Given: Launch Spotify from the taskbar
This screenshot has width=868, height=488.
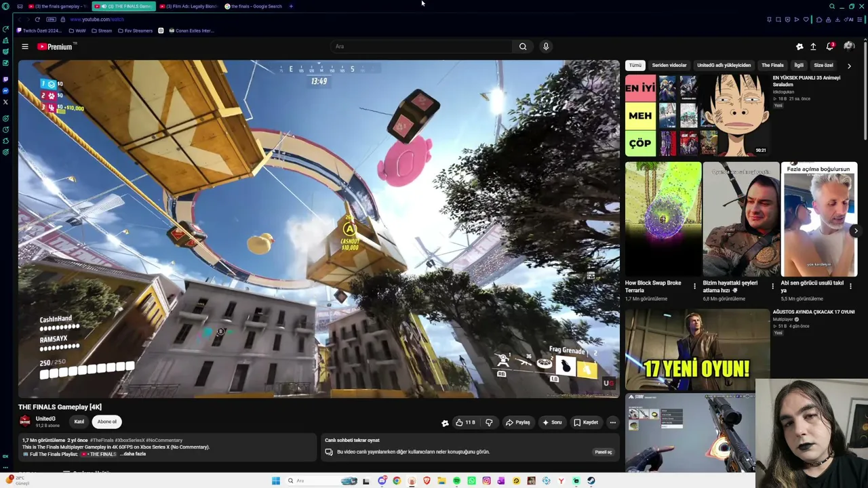Looking at the screenshot, I should point(456,481).
